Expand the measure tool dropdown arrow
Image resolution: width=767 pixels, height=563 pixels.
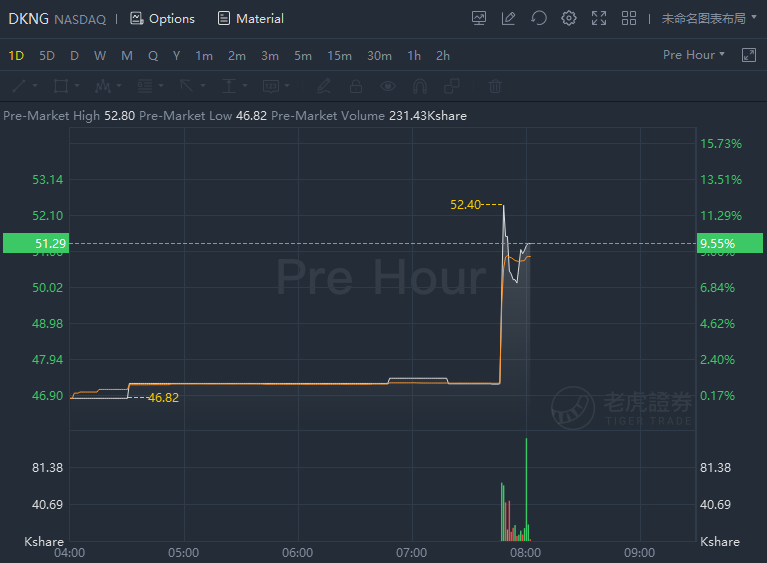pos(245,86)
